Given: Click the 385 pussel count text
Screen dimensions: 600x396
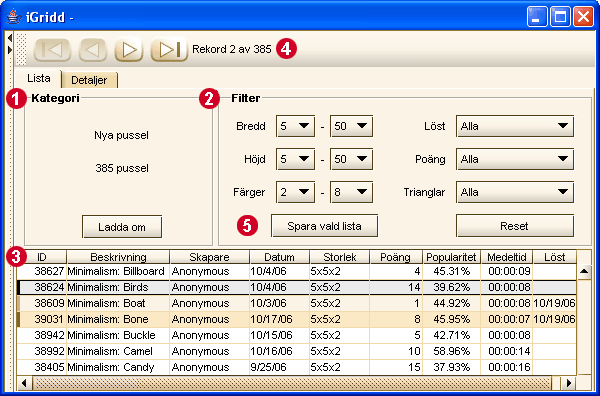Looking at the screenshot, I should [122, 168].
